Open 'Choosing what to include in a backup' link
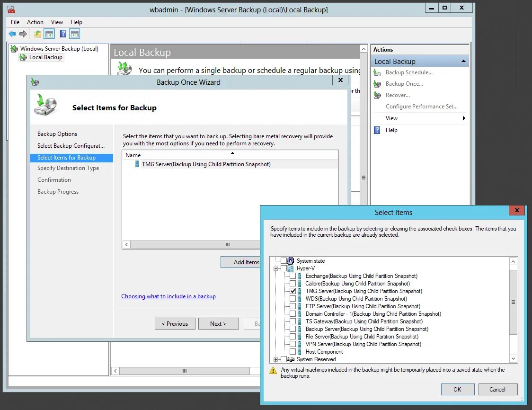Image resolution: width=532 pixels, height=410 pixels. click(168, 296)
